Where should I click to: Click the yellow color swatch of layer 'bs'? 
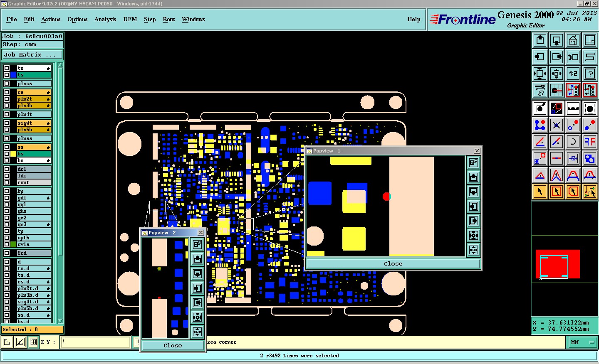pyautogui.click(x=13, y=154)
